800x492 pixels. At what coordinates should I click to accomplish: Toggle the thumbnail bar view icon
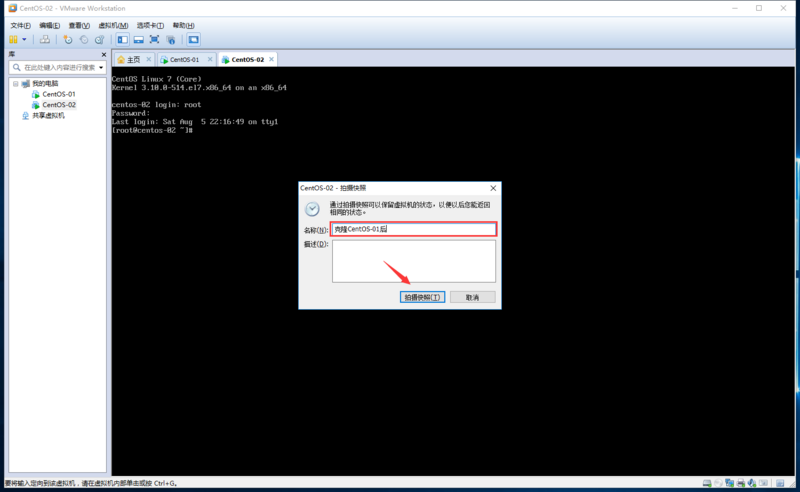(x=138, y=39)
